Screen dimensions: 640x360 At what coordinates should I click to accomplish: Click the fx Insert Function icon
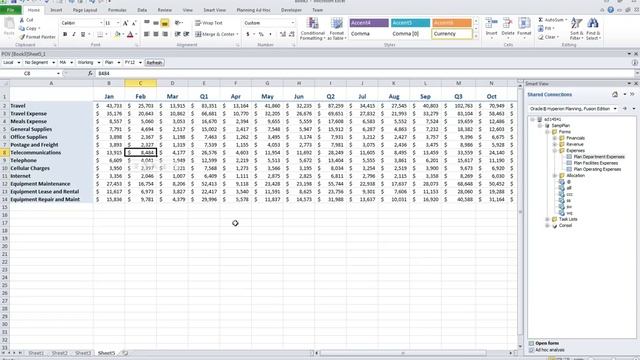coord(90,73)
